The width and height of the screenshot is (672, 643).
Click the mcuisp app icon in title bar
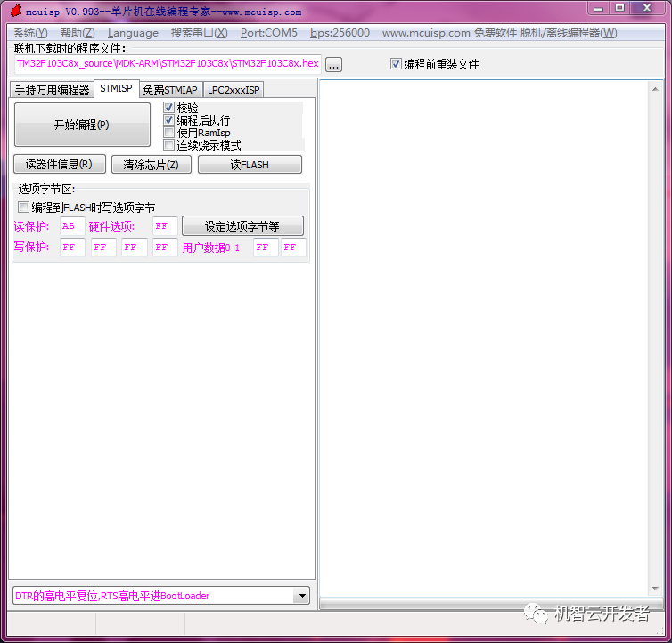point(16,11)
